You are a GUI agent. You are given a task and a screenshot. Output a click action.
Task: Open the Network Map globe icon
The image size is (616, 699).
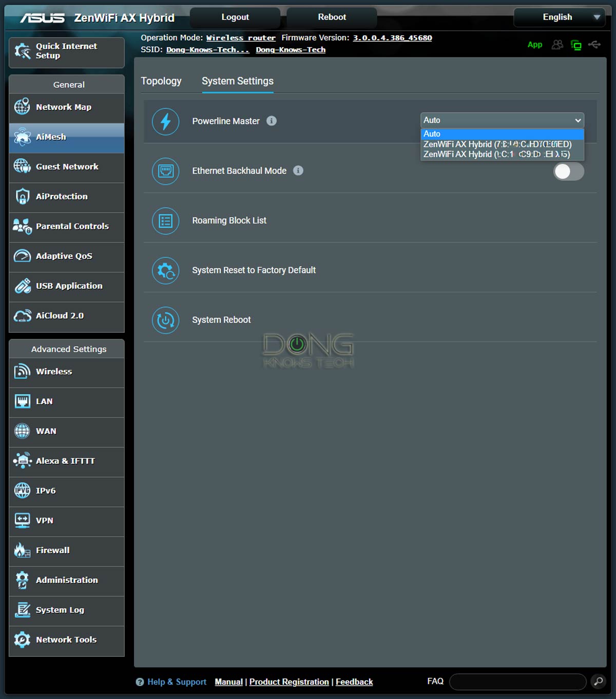point(22,107)
